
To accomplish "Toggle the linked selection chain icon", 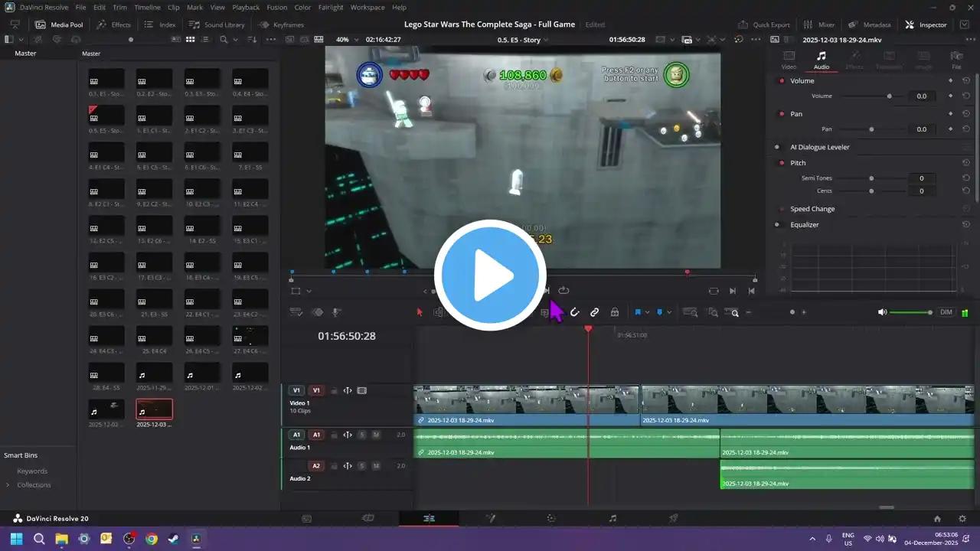I will pos(594,312).
